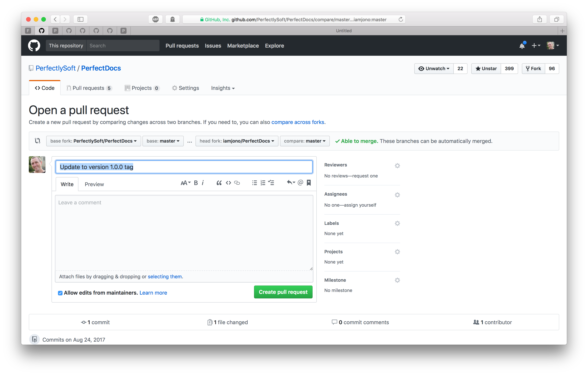Toggle Allow edits from maintainers checkbox
The height and width of the screenshot is (375, 588).
click(x=60, y=293)
